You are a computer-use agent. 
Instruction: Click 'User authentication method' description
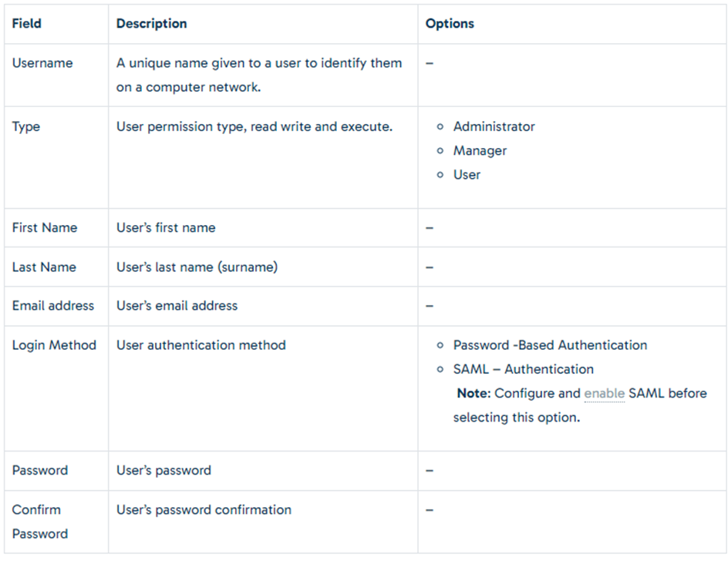pyautogui.click(x=201, y=345)
